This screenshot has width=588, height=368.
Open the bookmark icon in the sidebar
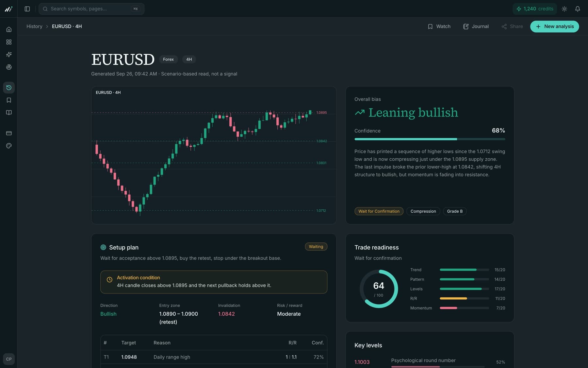click(x=9, y=100)
